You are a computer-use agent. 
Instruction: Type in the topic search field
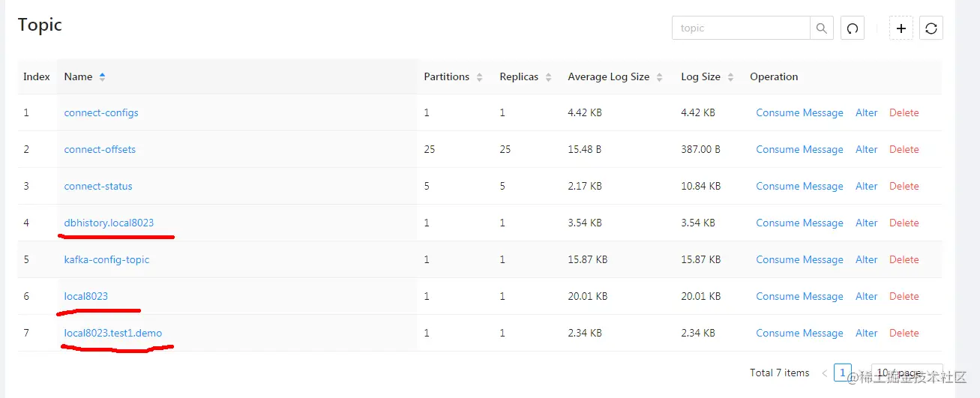(x=741, y=28)
